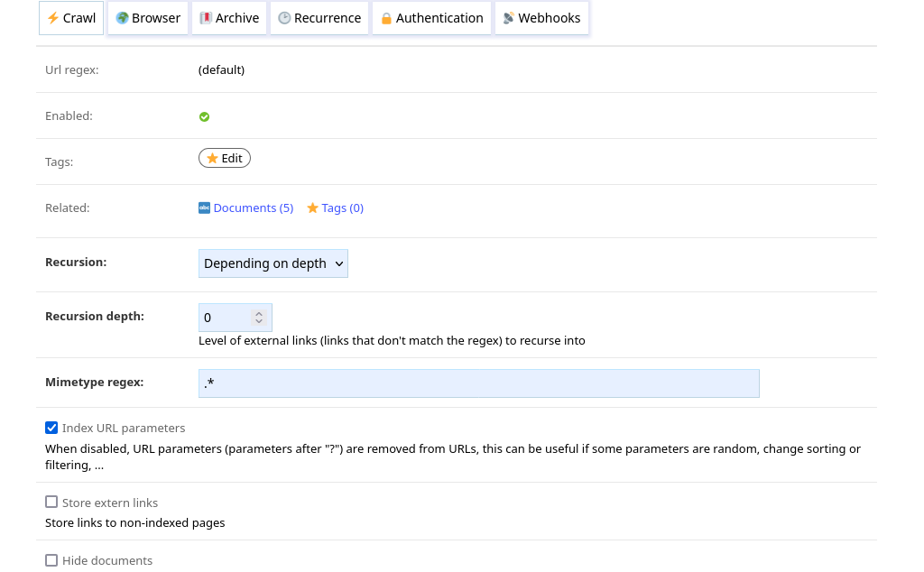Open the Authentication tab

(x=432, y=18)
